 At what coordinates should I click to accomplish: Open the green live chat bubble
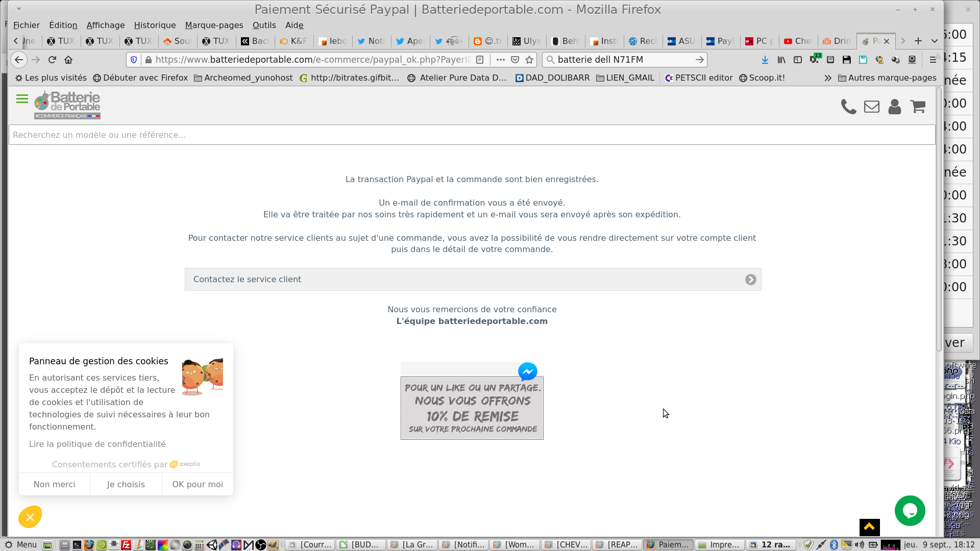click(910, 510)
